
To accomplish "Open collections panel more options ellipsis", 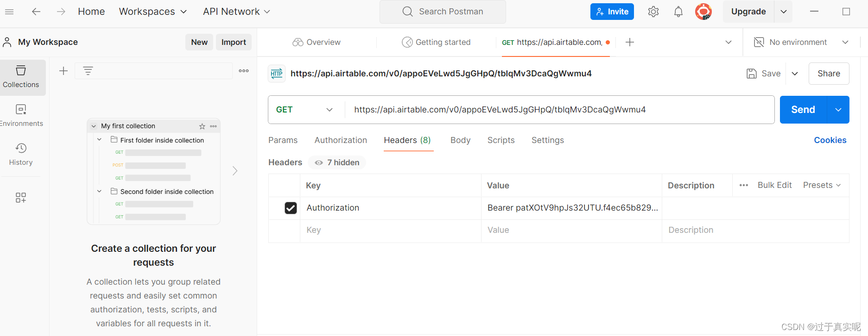I will [244, 71].
